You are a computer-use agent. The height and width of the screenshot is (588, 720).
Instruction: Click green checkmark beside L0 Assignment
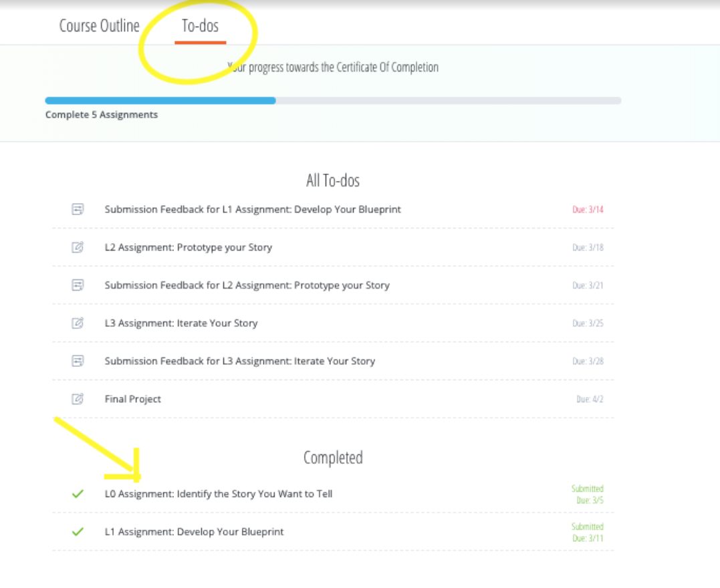coord(78,494)
